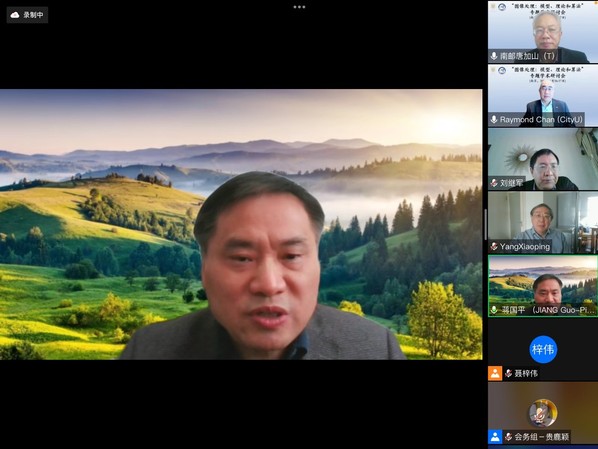
Task: Click muted microphone icon beside 刘继军
Action: click(494, 183)
